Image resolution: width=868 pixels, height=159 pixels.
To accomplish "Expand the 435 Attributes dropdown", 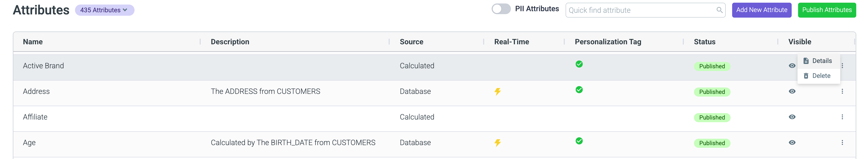I will pyautogui.click(x=104, y=10).
